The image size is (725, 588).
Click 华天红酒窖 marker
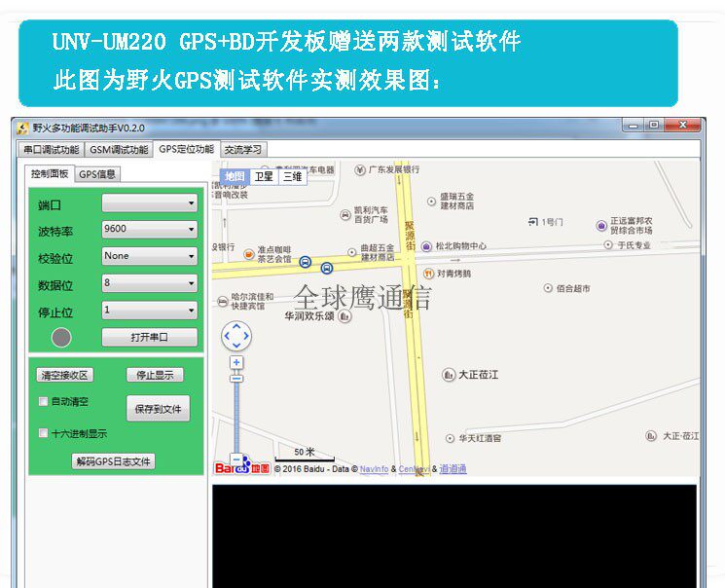450,438
